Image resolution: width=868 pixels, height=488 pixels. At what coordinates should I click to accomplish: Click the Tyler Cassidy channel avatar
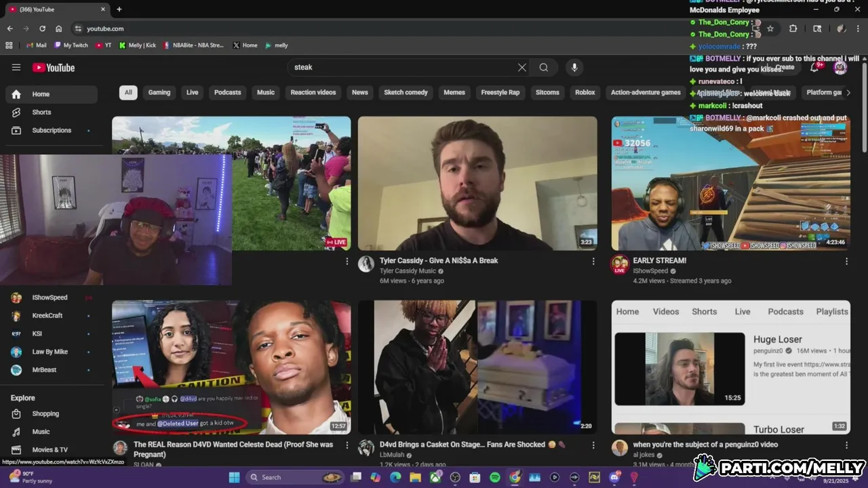366,264
